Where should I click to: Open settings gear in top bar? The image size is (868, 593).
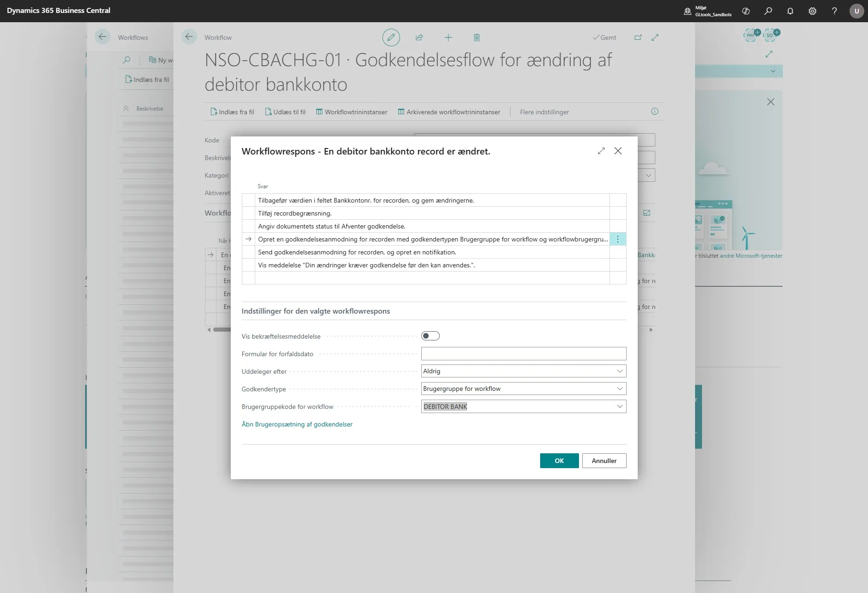813,11
